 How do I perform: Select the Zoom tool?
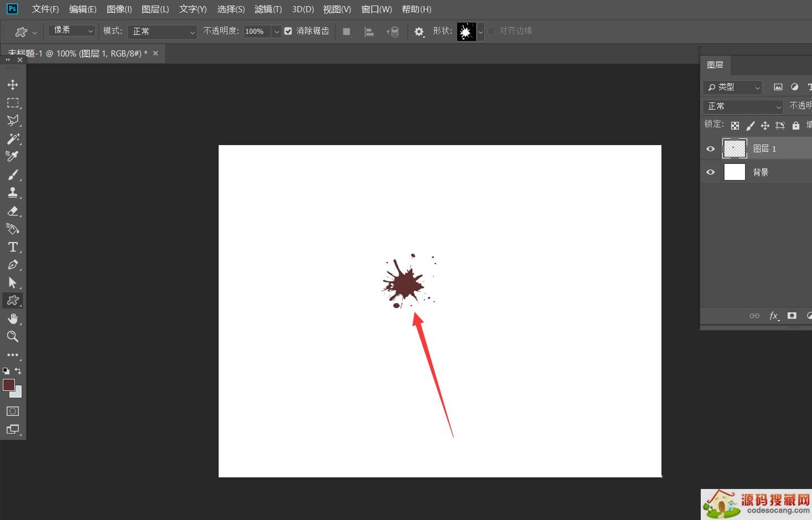[x=13, y=337]
